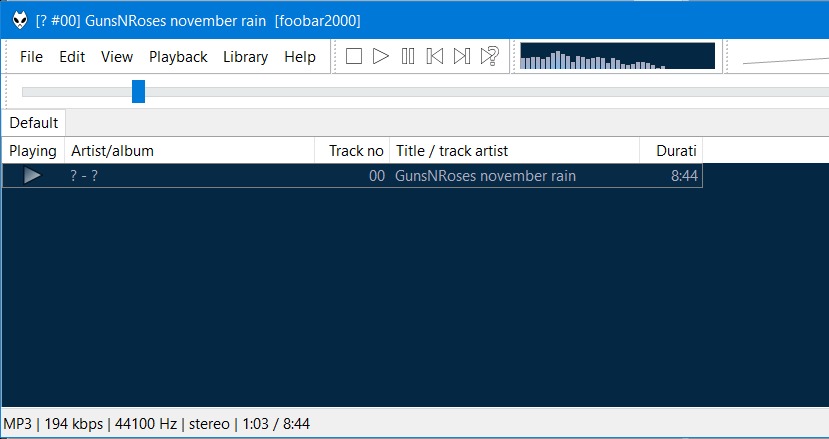Start playback with the Play button
This screenshot has height=439, width=829.
[381, 56]
